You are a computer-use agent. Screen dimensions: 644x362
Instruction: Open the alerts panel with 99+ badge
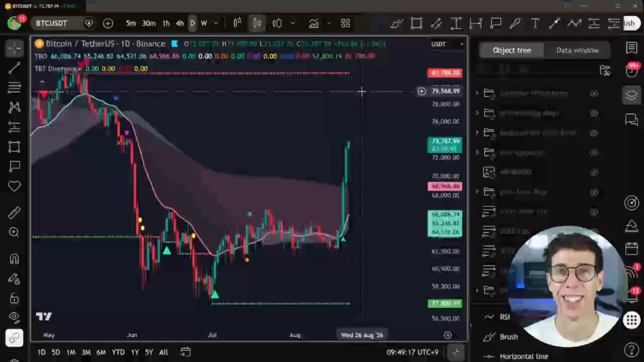coord(632,70)
